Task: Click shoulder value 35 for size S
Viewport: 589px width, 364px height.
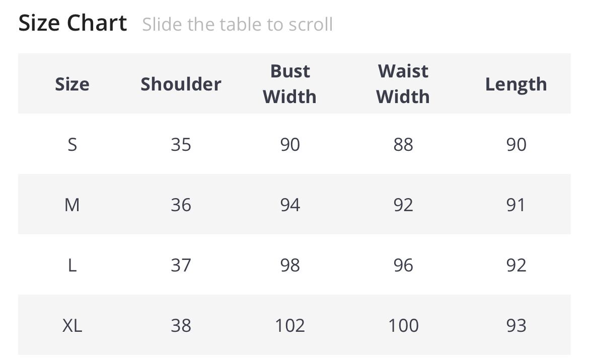Action: click(181, 144)
